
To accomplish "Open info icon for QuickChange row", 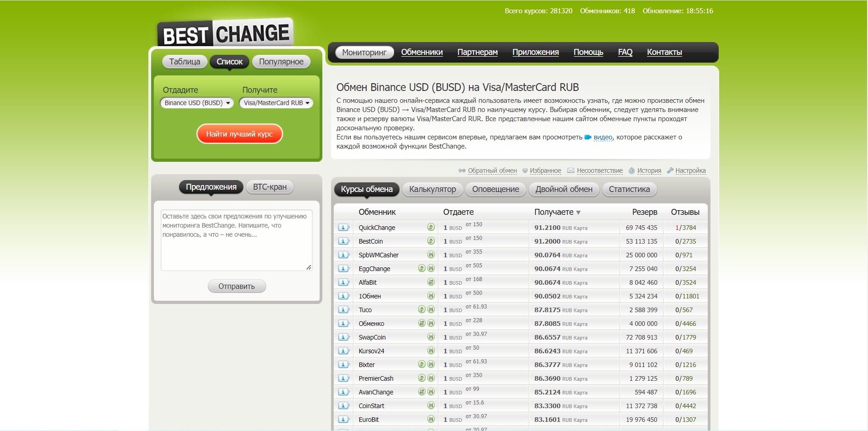I will coord(343,228).
